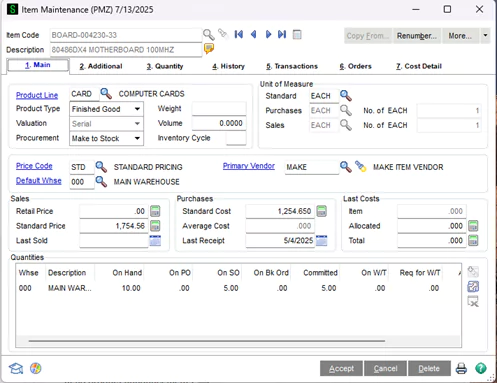Click the Purchases unit of measure lookup

346,110
